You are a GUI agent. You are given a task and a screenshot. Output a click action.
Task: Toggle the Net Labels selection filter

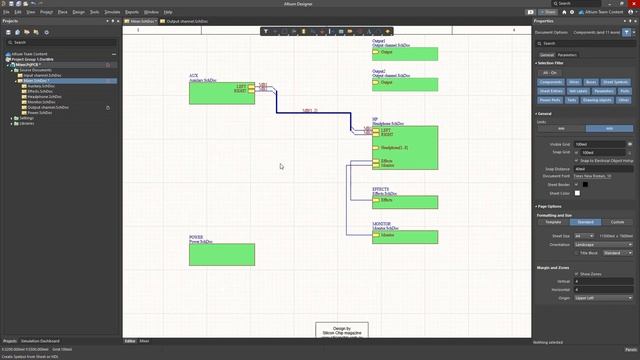pos(578,91)
